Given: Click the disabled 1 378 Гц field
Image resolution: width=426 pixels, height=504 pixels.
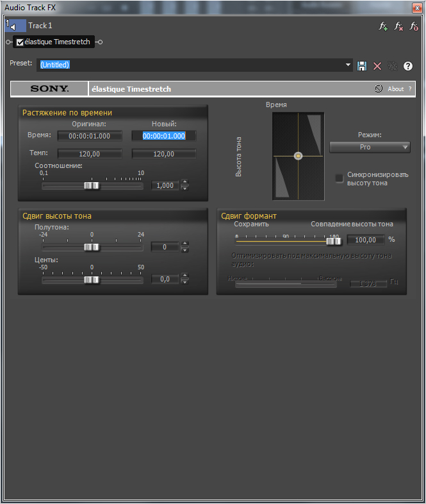Looking at the screenshot, I should [368, 283].
